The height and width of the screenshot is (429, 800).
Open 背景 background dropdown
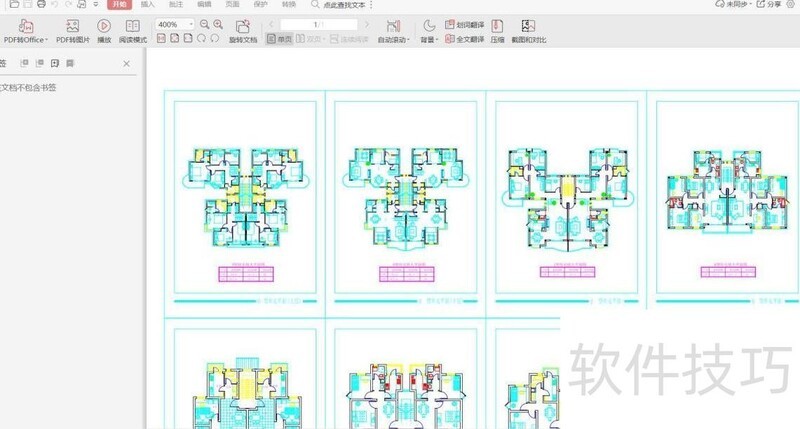(x=429, y=31)
